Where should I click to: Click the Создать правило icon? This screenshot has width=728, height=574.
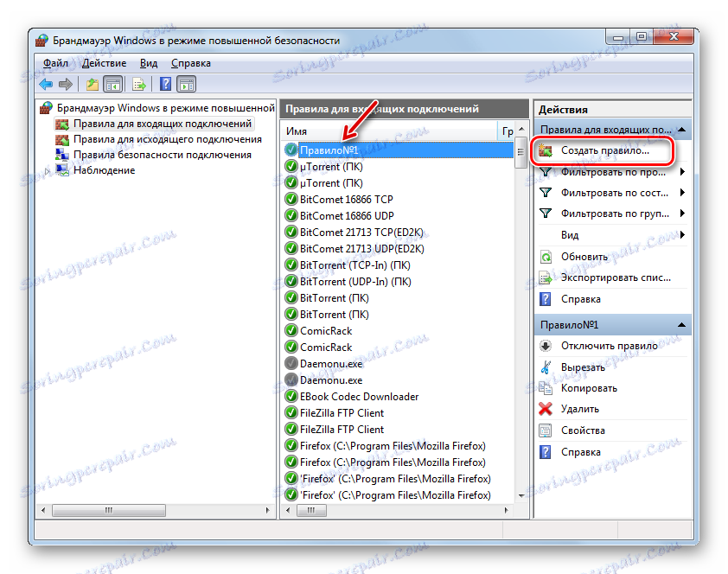546,150
